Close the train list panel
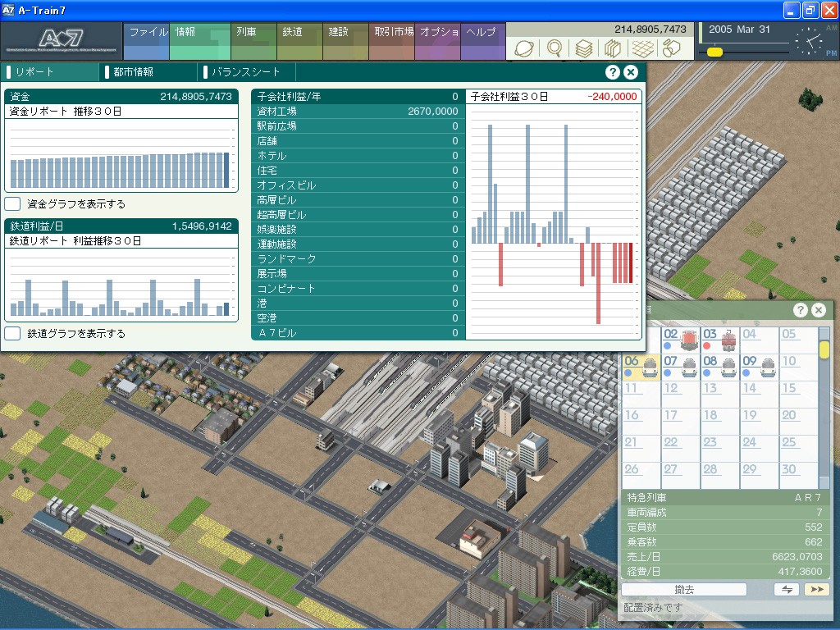 (x=819, y=310)
